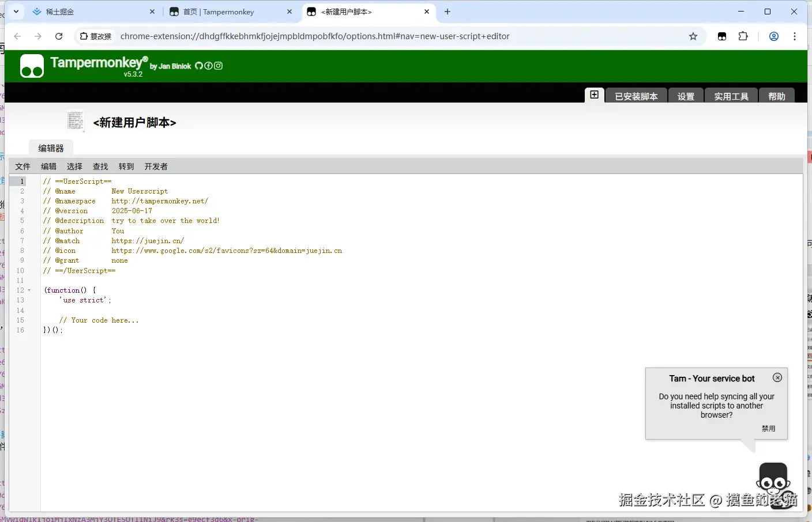Click the @namespace http://tampermonkey.net/ line
812x522 pixels.
(126, 201)
